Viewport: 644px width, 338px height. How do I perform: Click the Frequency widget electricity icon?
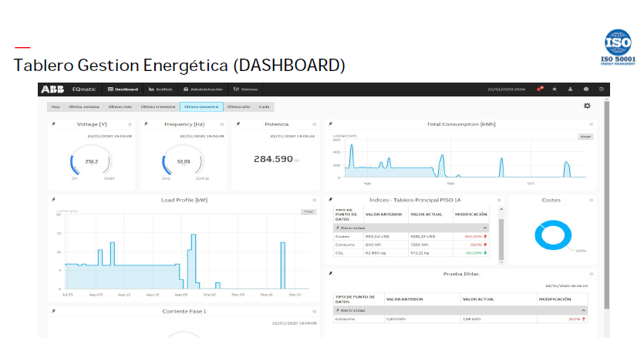pyautogui.click(x=146, y=123)
